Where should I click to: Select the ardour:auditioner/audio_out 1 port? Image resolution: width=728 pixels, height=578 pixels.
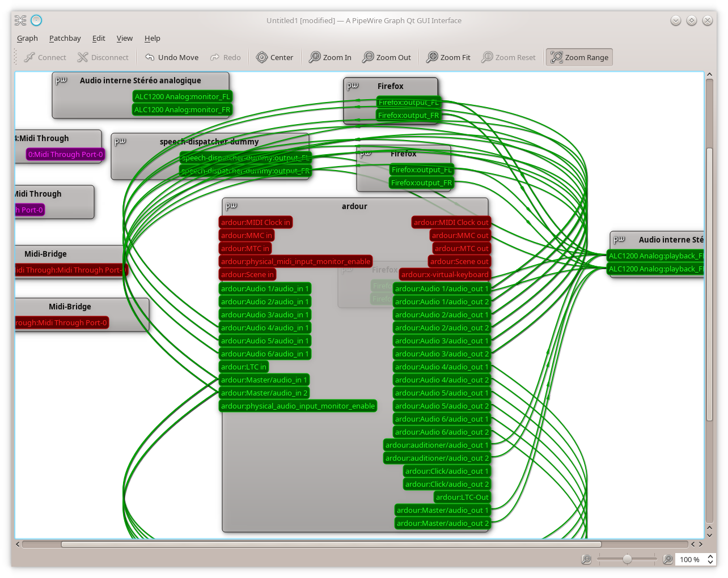point(437,445)
